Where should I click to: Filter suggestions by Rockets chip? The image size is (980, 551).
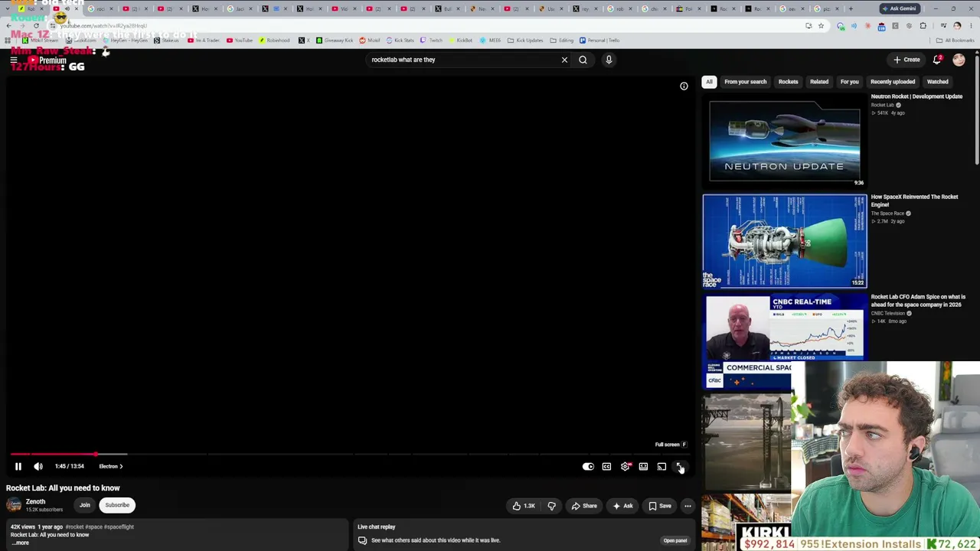[788, 82]
